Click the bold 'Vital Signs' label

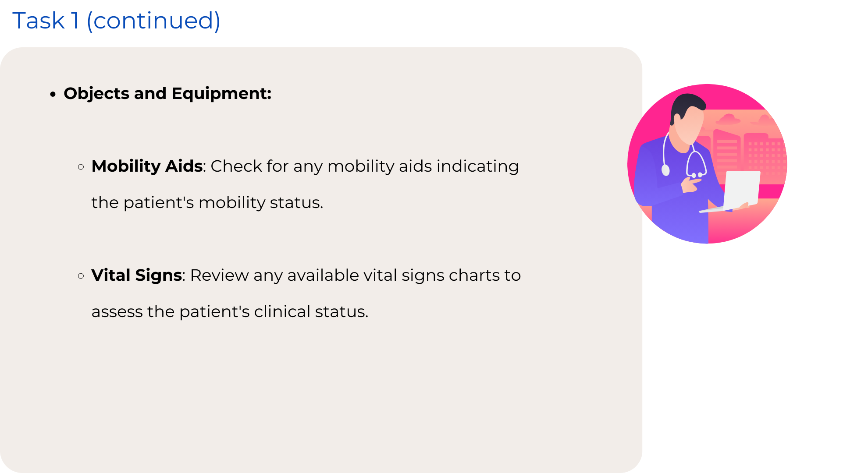coord(136,275)
